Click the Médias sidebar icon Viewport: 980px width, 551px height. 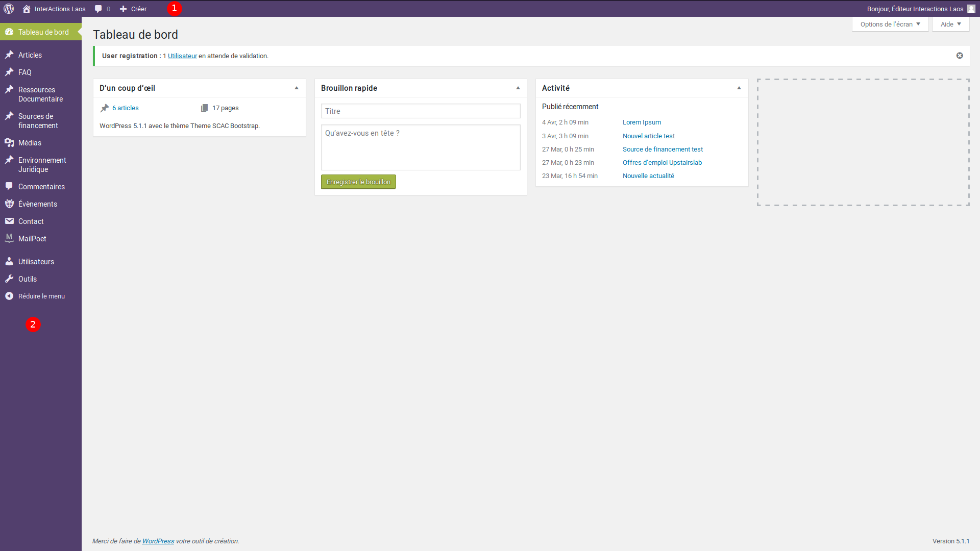(9, 143)
